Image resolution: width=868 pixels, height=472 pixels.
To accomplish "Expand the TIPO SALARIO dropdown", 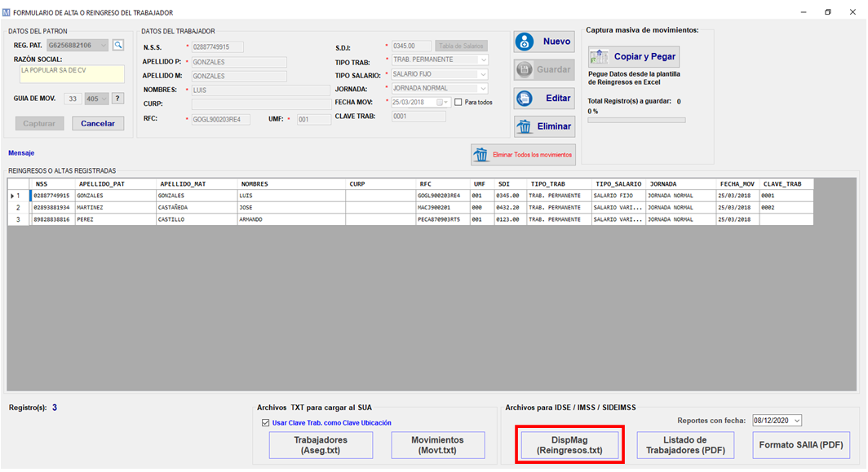I will (x=483, y=74).
